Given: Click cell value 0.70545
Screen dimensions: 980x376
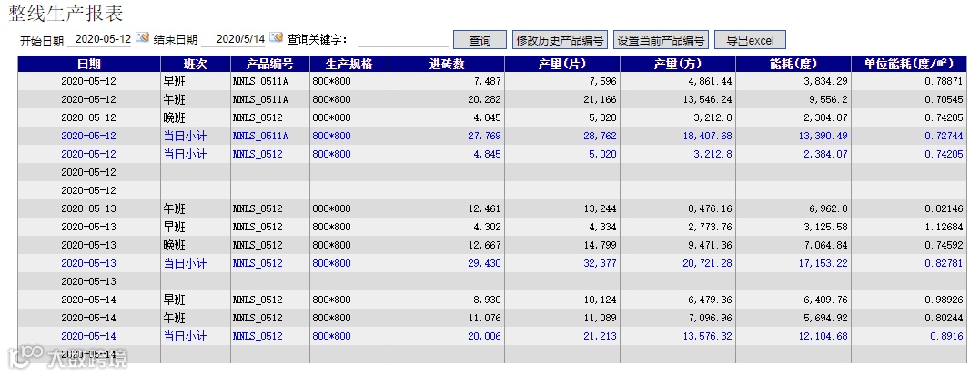Looking at the screenshot, I should [x=945, y=99].
